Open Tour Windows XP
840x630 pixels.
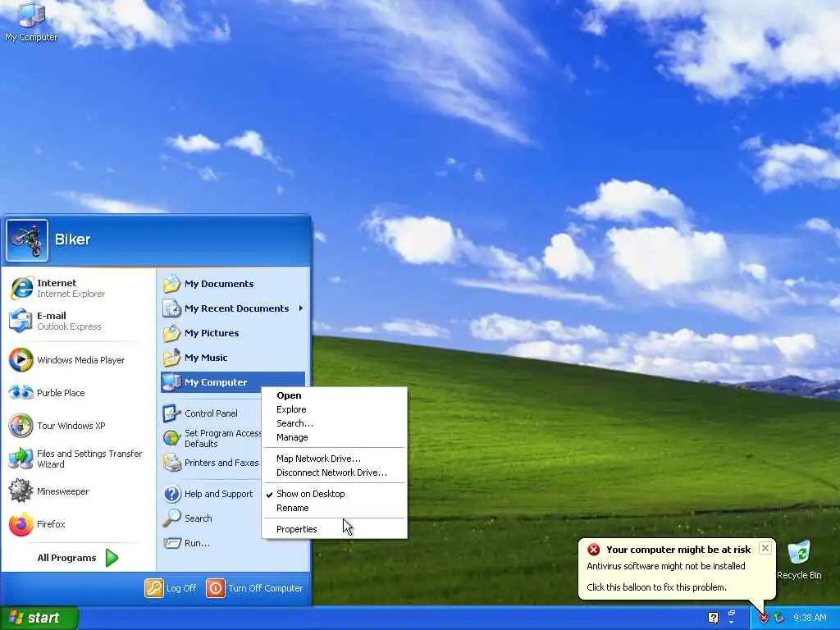[78, 426]
